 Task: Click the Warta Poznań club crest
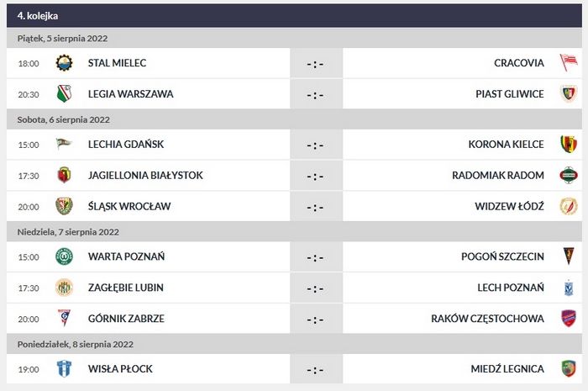(64, 256)
